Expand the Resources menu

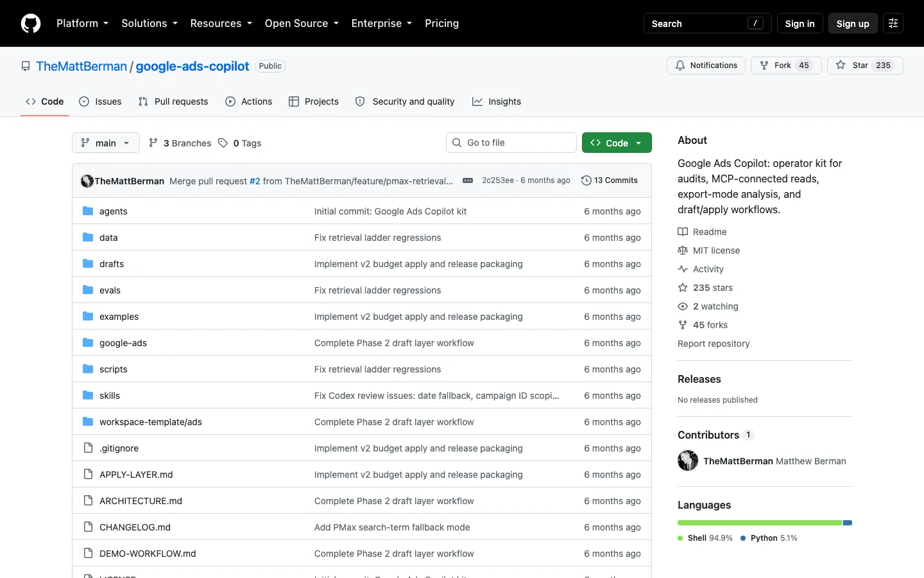(221, 23)
